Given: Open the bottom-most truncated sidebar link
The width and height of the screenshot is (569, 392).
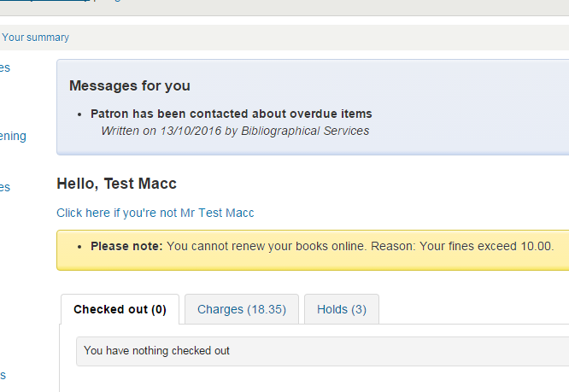Looking at the screenshot, I should coord(3,375).
